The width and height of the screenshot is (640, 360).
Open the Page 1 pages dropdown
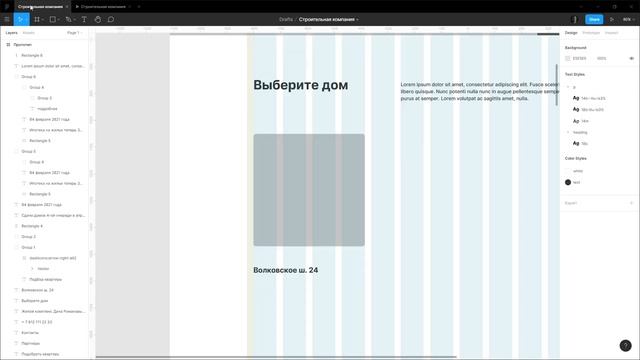click(74, 33)
